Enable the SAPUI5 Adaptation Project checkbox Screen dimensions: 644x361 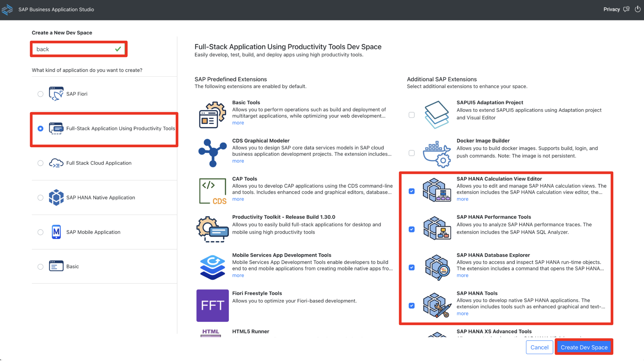[411, 115]
